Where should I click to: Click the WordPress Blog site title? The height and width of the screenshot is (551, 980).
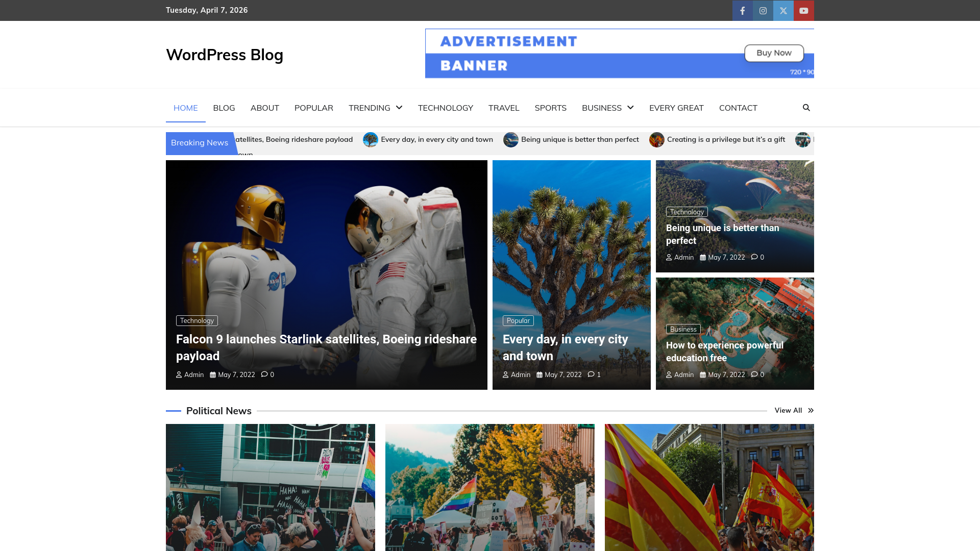(225, 55)
